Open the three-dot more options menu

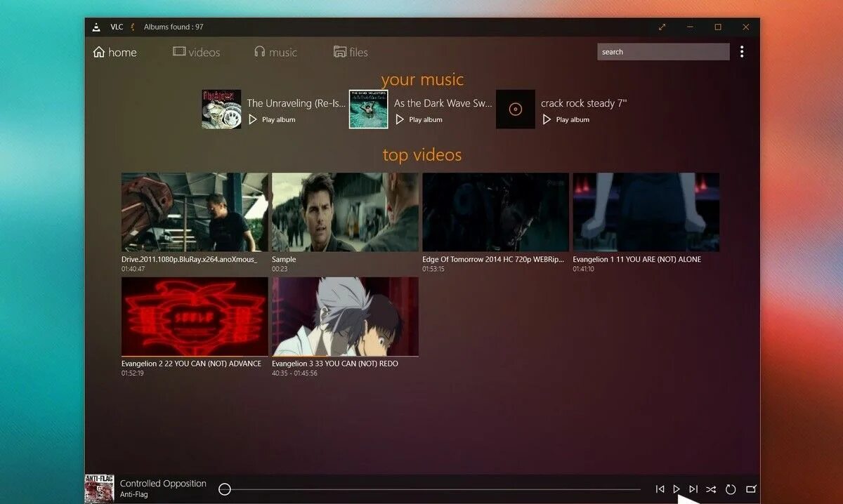pyautogui.click(x=742, y=52)
